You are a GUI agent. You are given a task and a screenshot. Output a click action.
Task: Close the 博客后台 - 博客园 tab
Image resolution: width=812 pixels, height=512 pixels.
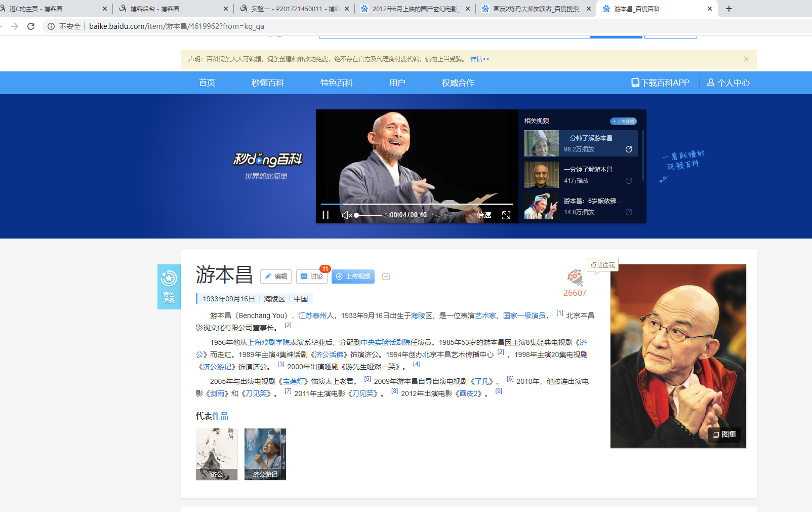tap(226, 9)
